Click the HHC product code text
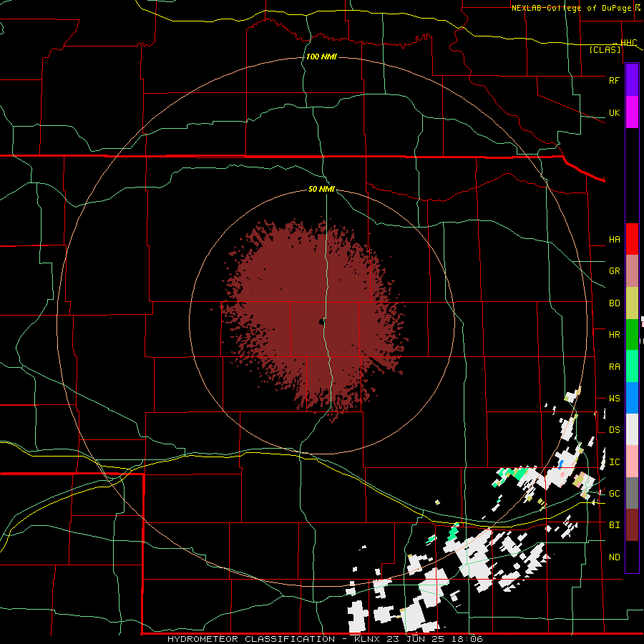 pyautogui.click(x=628, y=43)
